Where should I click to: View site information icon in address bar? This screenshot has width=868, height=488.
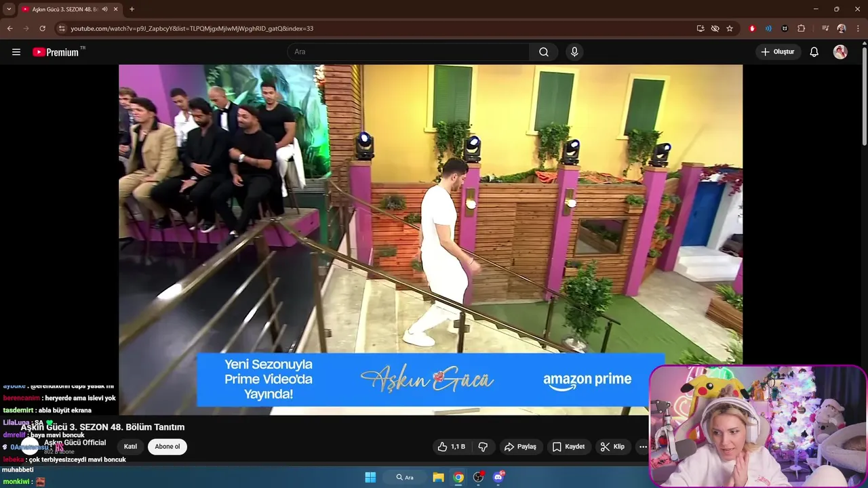[x=62, y=28]
